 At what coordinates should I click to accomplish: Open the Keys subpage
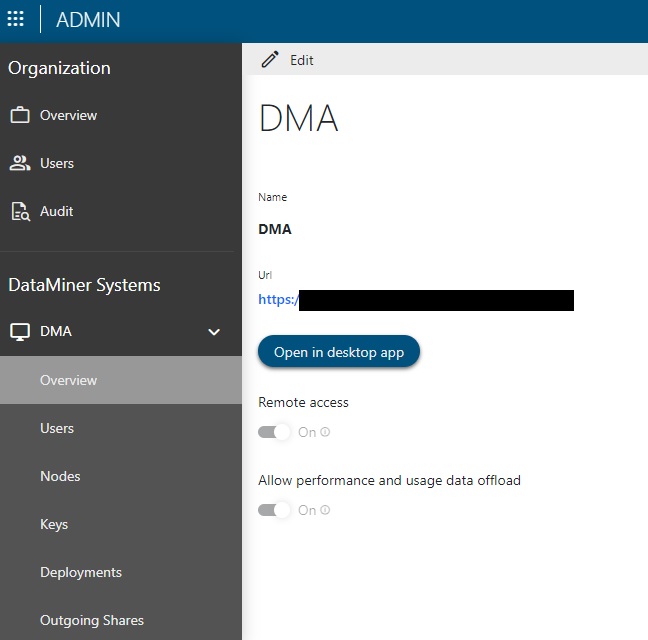pos(121,524)
